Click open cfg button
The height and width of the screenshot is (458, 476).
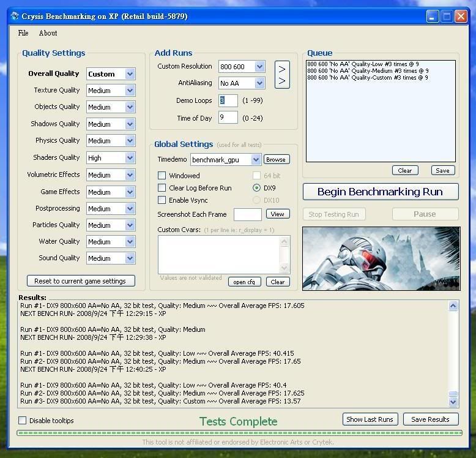tap(244, 282)
